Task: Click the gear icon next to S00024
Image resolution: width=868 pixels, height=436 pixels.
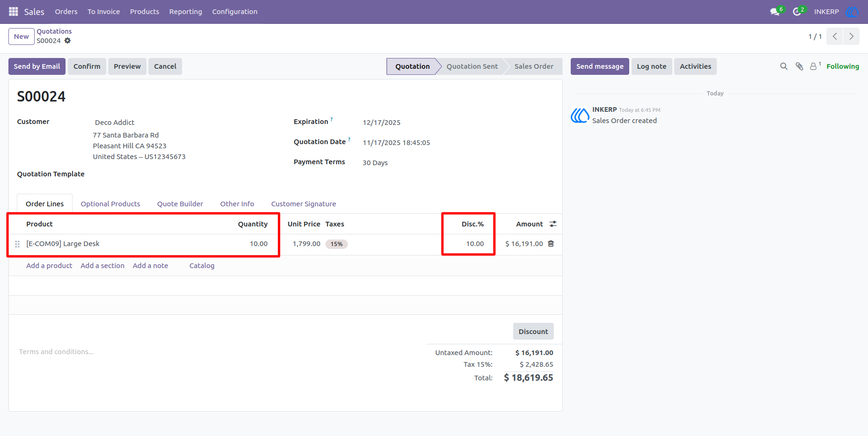Action: pyautogui.click(x=67, y=41)
